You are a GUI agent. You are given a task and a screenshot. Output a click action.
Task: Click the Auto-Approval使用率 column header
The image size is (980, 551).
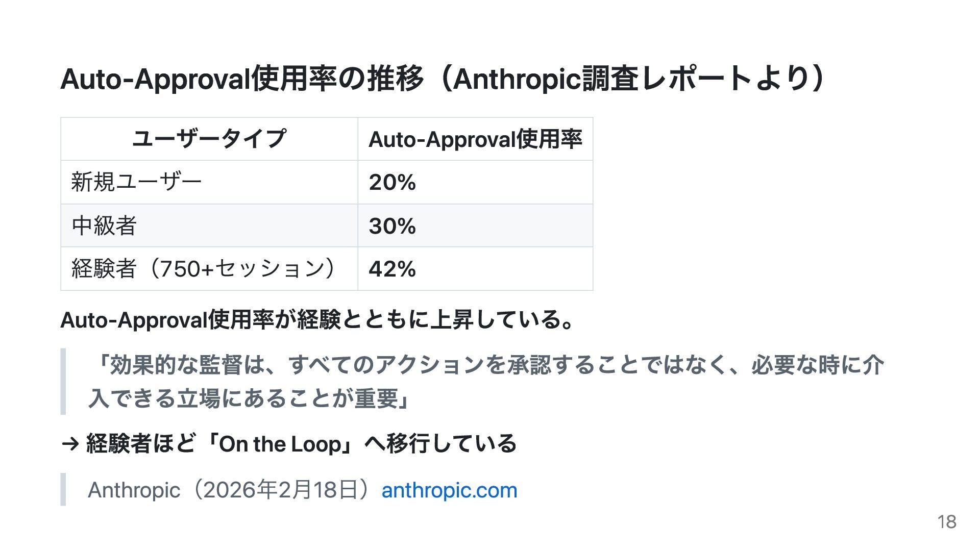click(475, 139)
